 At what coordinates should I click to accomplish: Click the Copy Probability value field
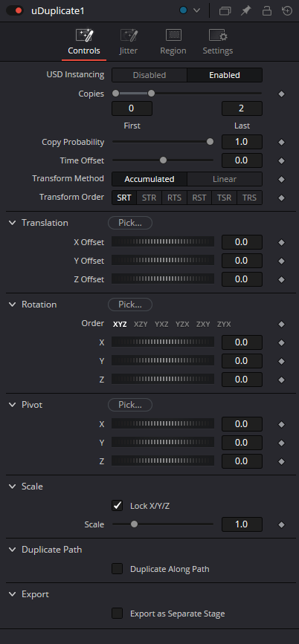point(242,142)
